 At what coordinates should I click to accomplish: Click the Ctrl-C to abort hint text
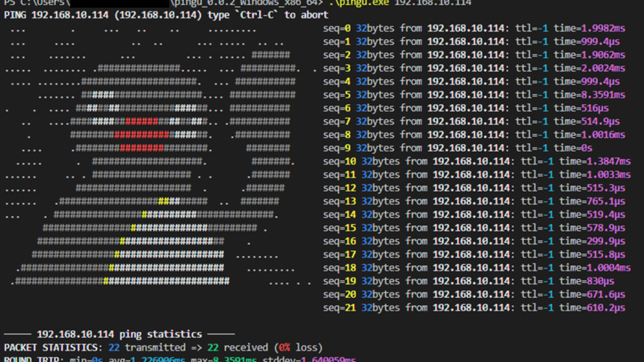pyautogui.click(x=284, y=15)
